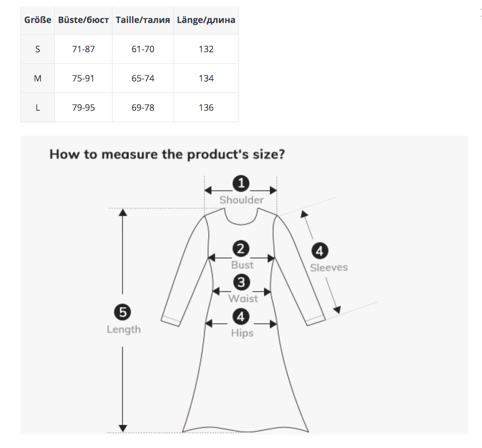This screenshot has width=482, height=448.
Task: Click the Länge/длина column header
Action: pyautogui.click(x=206, y=20)
